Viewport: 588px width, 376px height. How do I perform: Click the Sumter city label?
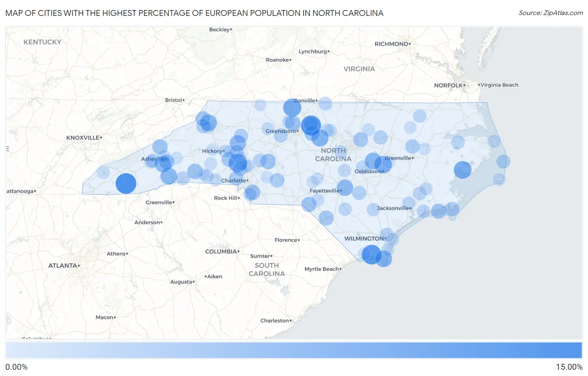coord(261,256)
